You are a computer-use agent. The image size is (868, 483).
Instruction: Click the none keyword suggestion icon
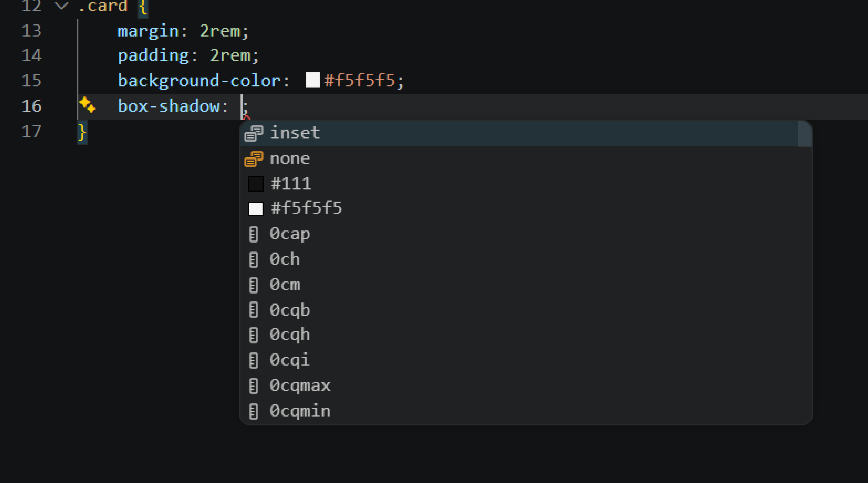point(253,158)
